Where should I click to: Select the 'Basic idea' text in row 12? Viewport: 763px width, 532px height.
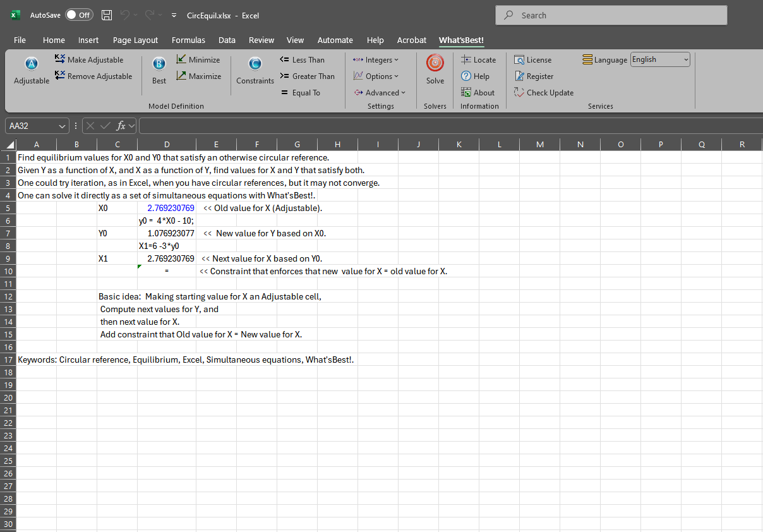[x=210, y=296]
